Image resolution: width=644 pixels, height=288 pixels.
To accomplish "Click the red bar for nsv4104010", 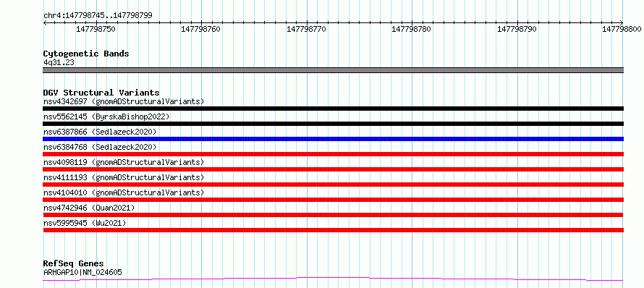I will point(333,200).
